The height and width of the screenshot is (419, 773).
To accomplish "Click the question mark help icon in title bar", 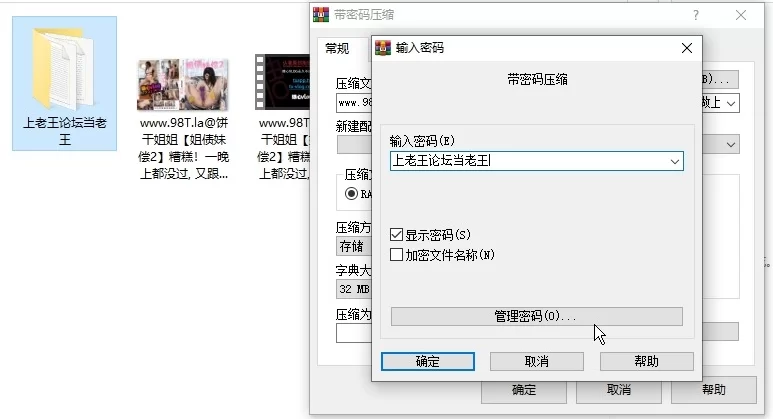I will (696, 15).
